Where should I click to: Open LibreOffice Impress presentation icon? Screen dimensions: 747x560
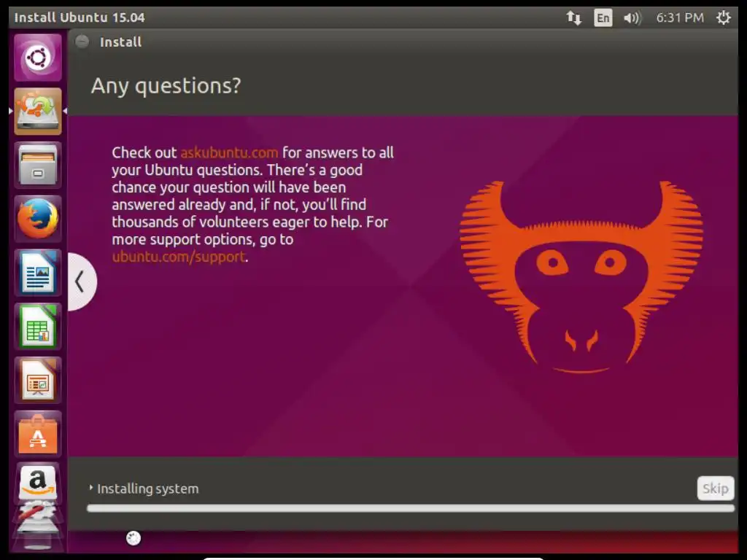(38, 380)
